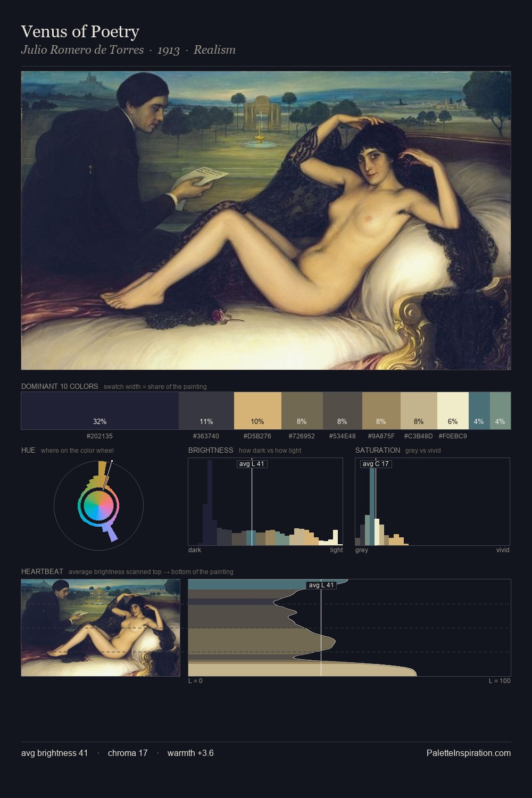
Task: Click the L = 0 axis label
Action: [x=195, y=681]
